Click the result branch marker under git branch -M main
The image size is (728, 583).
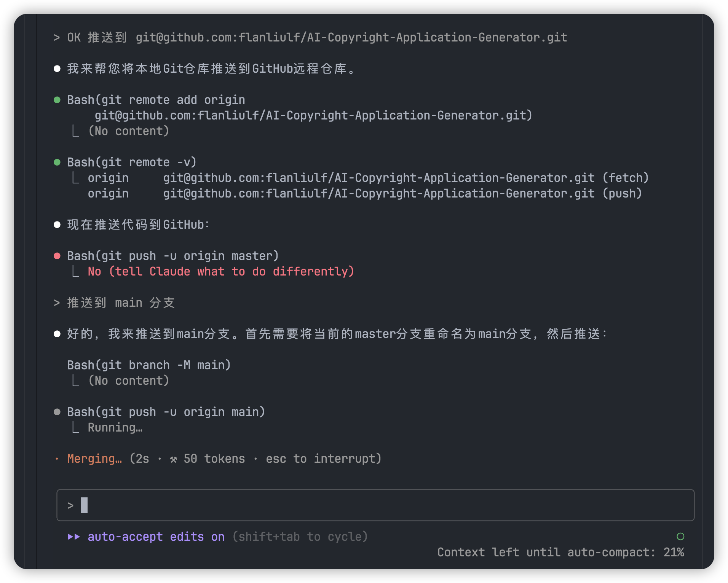[76, 381]
